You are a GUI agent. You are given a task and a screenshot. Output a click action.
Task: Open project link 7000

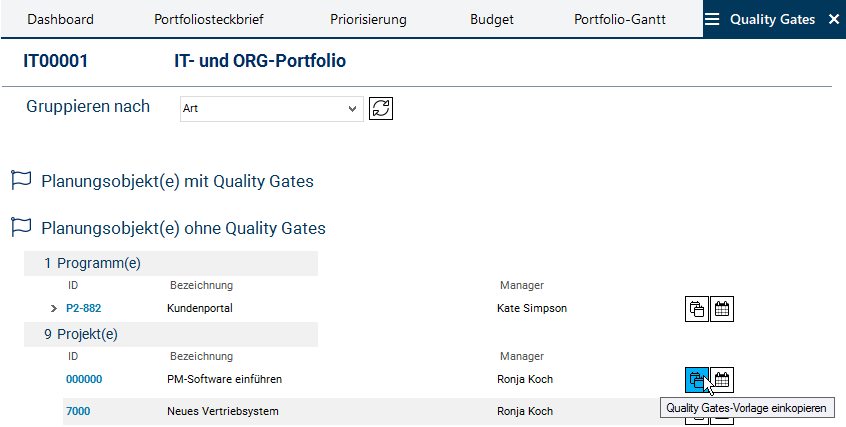point(78,411)
